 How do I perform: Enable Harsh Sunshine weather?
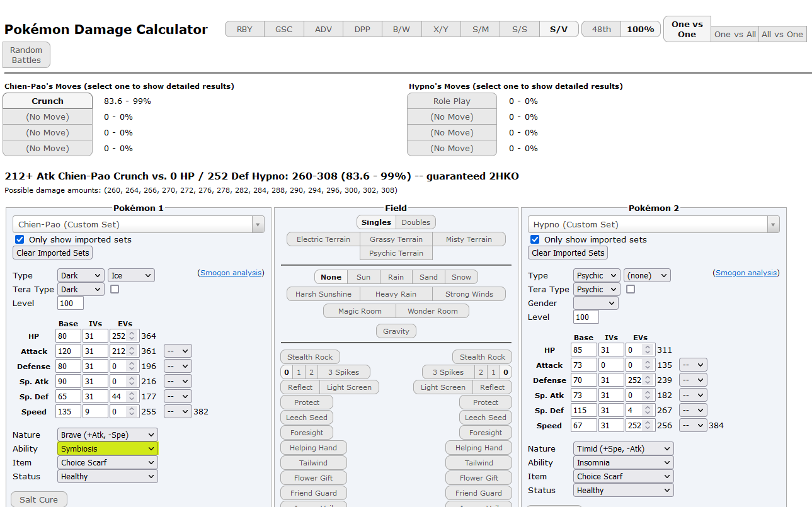(x=323, y=293)
